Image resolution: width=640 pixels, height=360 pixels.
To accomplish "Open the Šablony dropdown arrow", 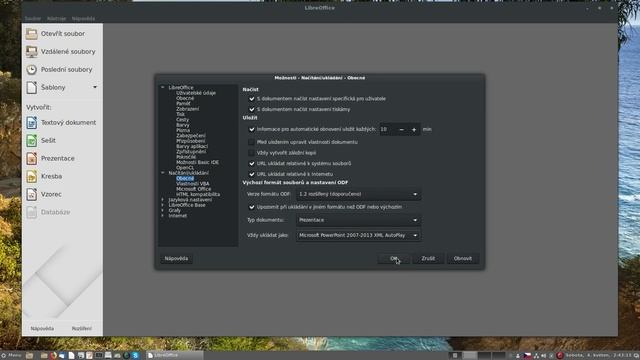I will pos(95,87).
